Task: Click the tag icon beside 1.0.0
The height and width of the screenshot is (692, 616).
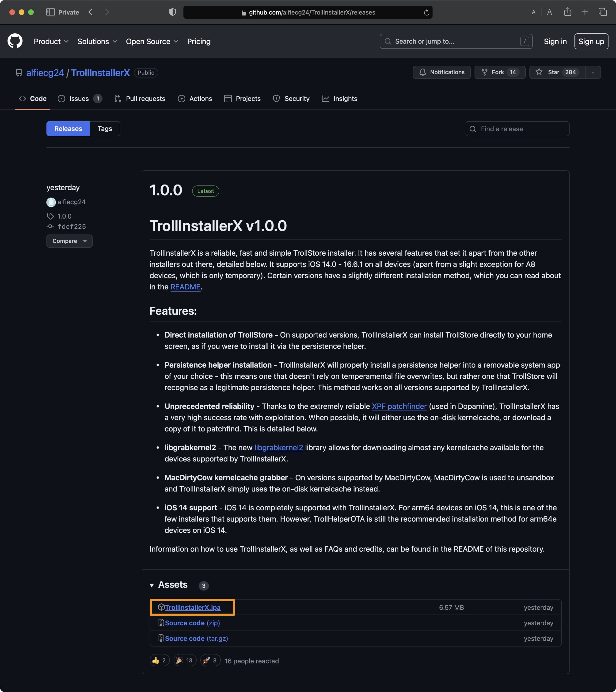Action: (50, 216)
